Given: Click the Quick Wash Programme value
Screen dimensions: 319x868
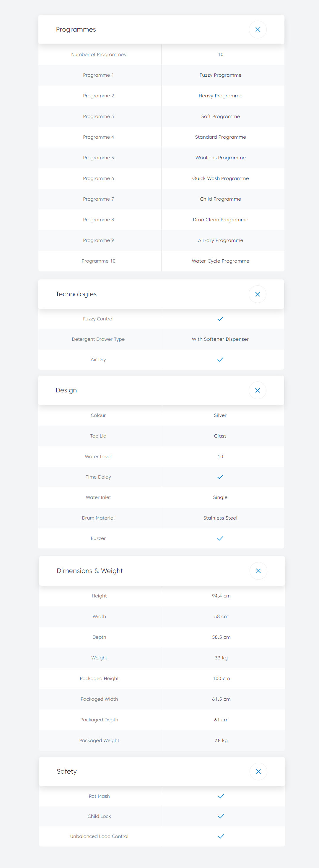Looking at the screenshot, I should pos(221,178).
